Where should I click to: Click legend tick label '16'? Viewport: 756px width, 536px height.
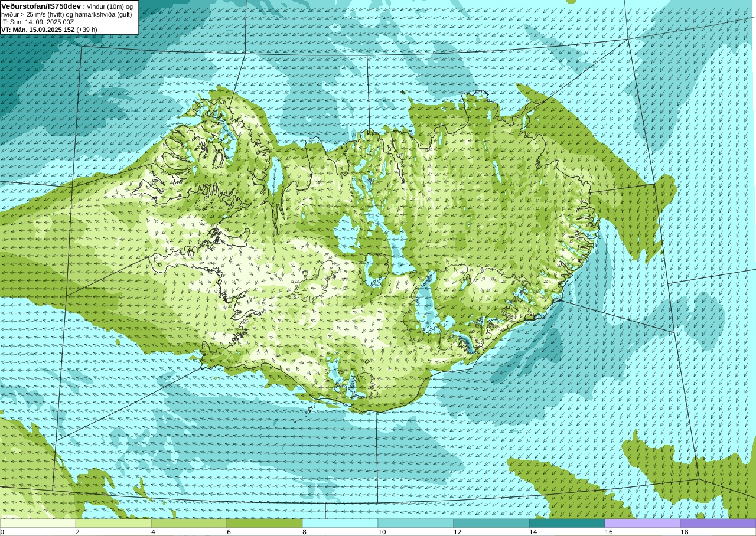pos(609,532)
